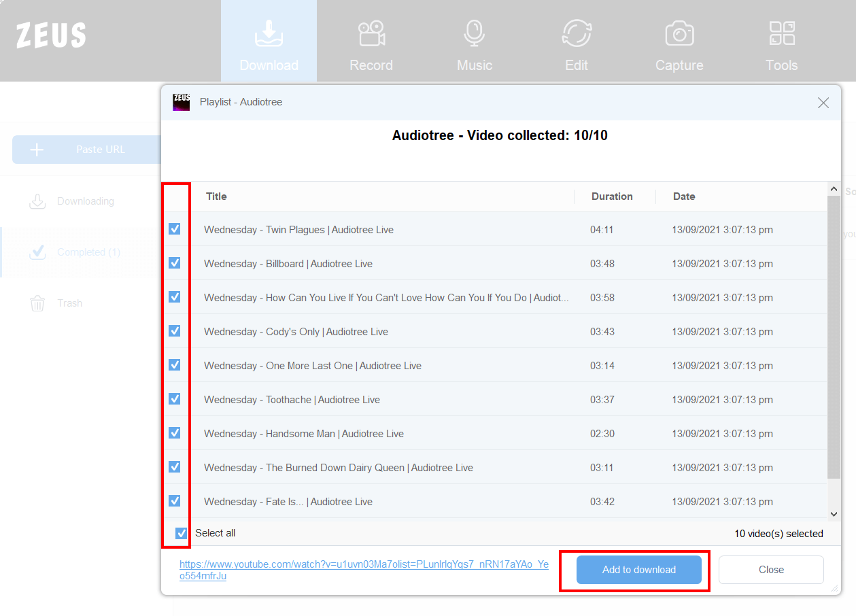Uncheck Twin Plagues video checkbox

click(x=175, y=229)
